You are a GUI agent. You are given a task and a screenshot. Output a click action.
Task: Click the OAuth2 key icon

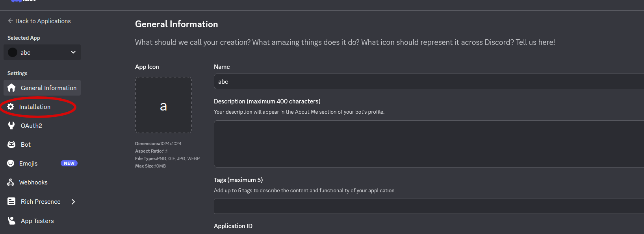(x=11, y=125)
